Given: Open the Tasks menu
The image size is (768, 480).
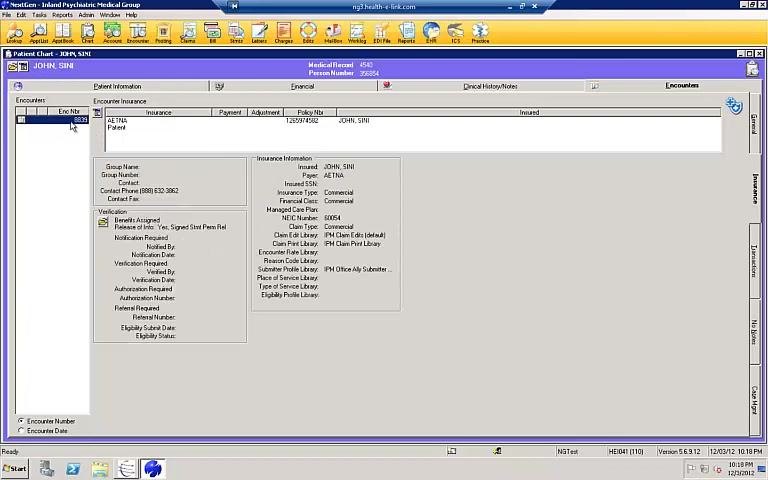Looking at the screenshot, I should pyautogui.click(x=39, y=15).
